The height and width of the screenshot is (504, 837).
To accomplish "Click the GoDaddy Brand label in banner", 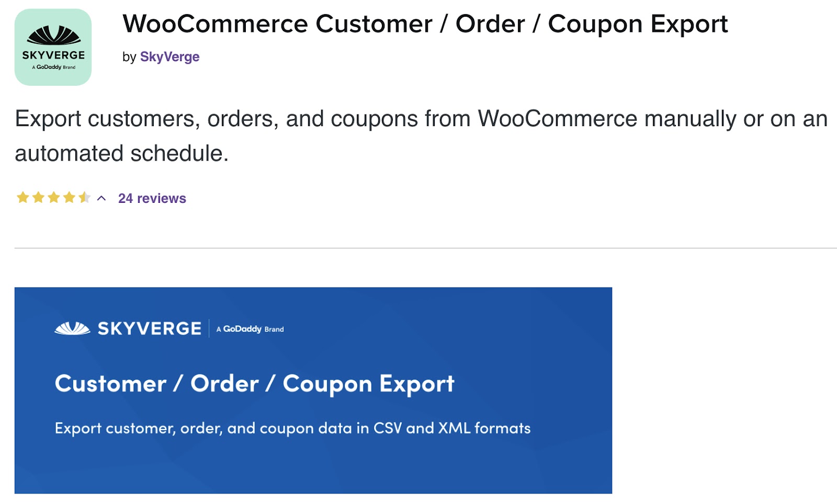I will click(250, 329).
